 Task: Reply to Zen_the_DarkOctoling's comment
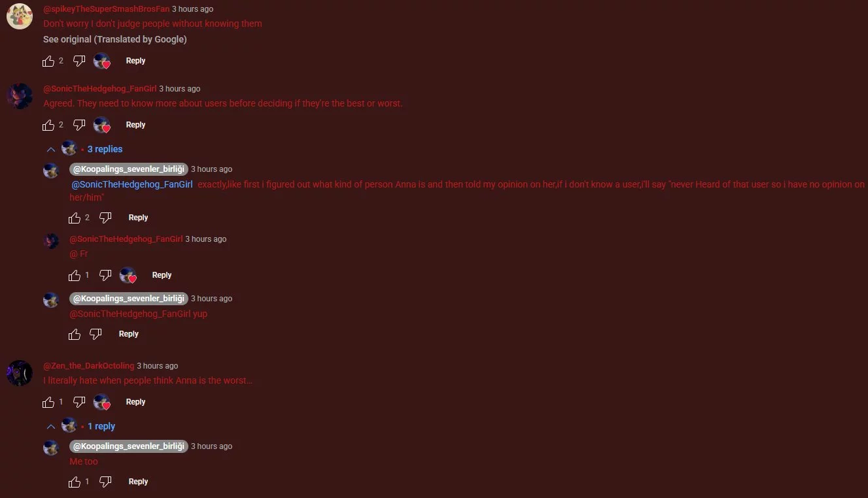135,402
